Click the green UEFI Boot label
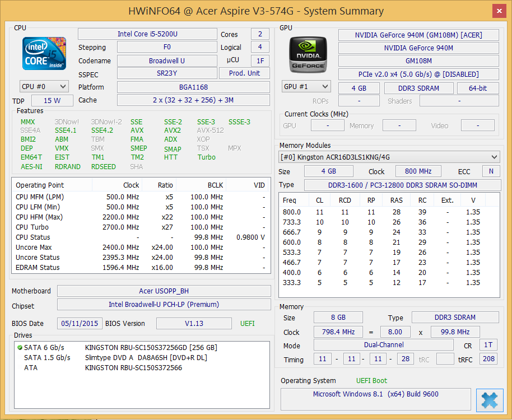Viewport: 512px width, 420px height. 371,380
